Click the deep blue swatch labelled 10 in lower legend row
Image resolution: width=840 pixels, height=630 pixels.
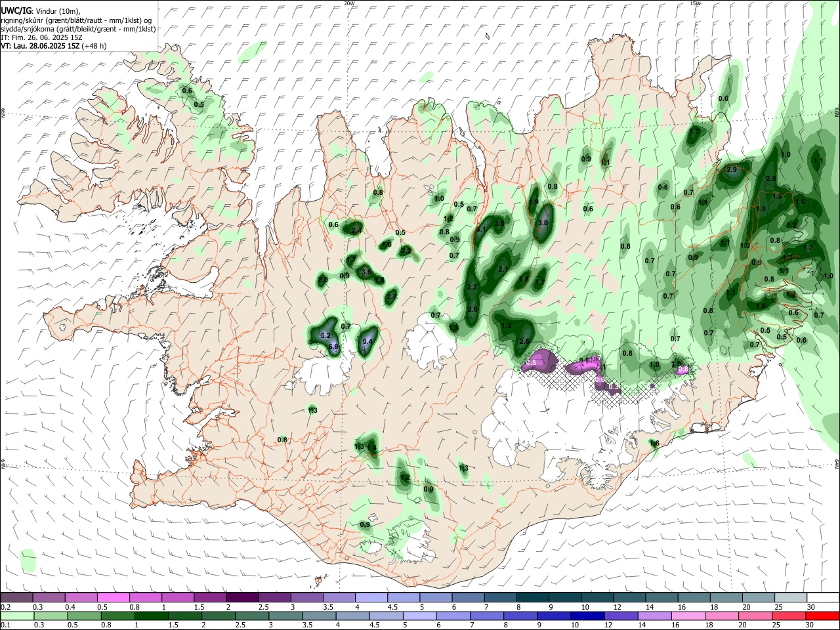[x=587, y=616]
